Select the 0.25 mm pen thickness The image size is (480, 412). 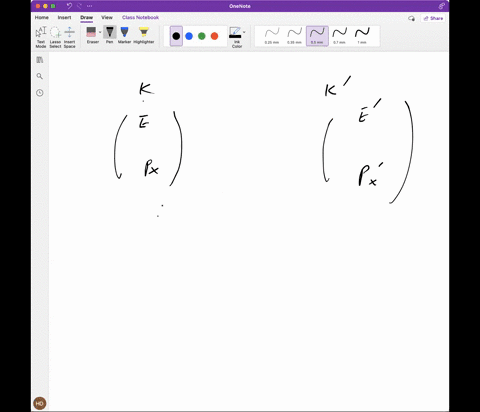tap(272, 36)
